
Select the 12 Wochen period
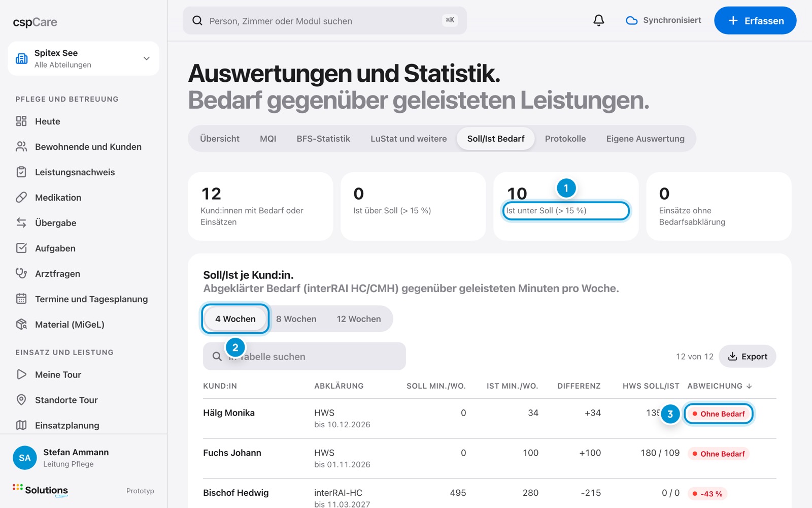click(359, 319)
